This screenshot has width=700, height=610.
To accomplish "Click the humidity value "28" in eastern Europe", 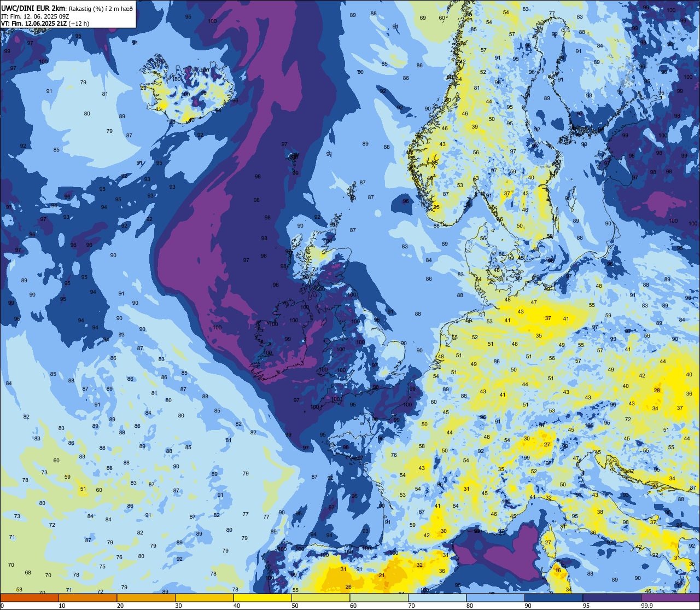I will 657,390.
